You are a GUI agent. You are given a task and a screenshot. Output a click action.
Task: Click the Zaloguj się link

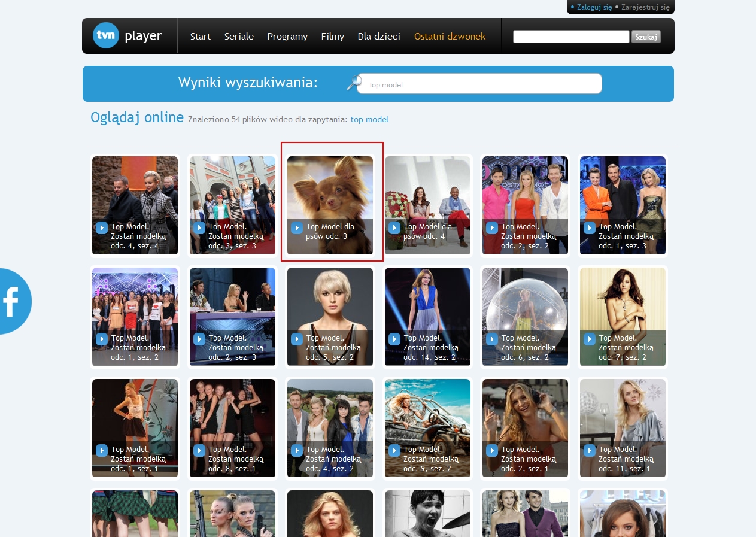coord(594,7)
